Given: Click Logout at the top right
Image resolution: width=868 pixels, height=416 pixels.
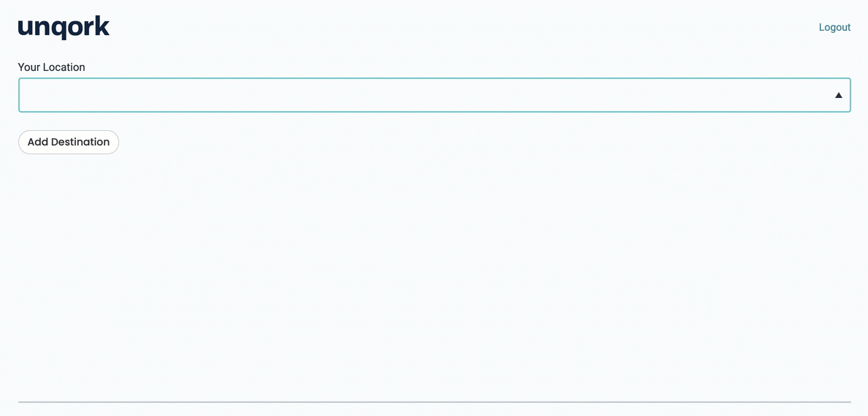Looking at the screenshot, I should [x=834, y=27].
